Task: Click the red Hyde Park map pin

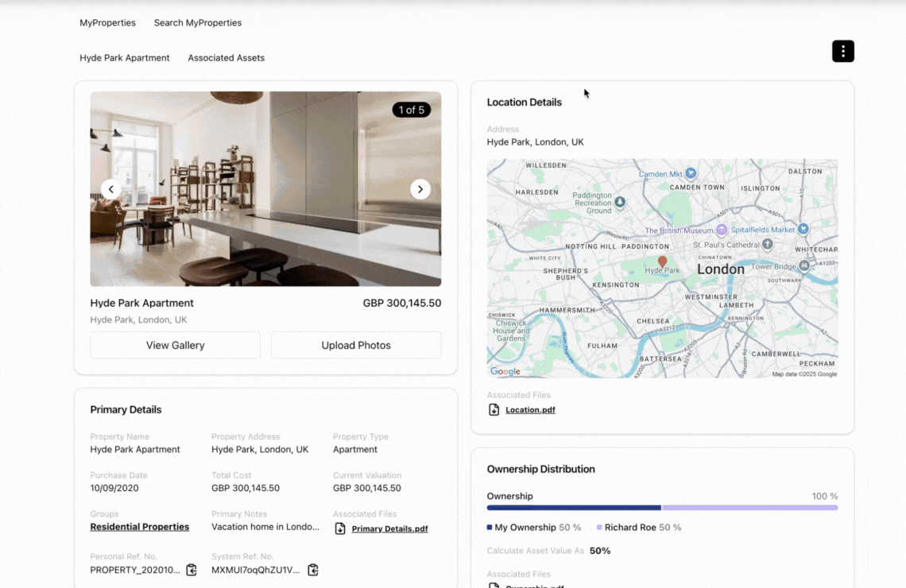Action: (x=662, y=261)
